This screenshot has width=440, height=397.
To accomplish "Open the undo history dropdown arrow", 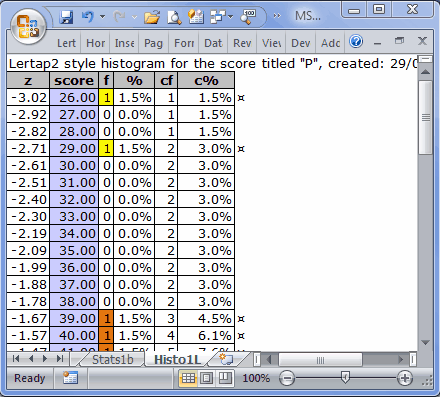I will coord(102,16).
